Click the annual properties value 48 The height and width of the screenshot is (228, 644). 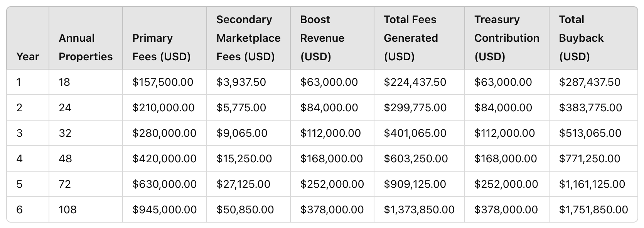tap(65, 158)
